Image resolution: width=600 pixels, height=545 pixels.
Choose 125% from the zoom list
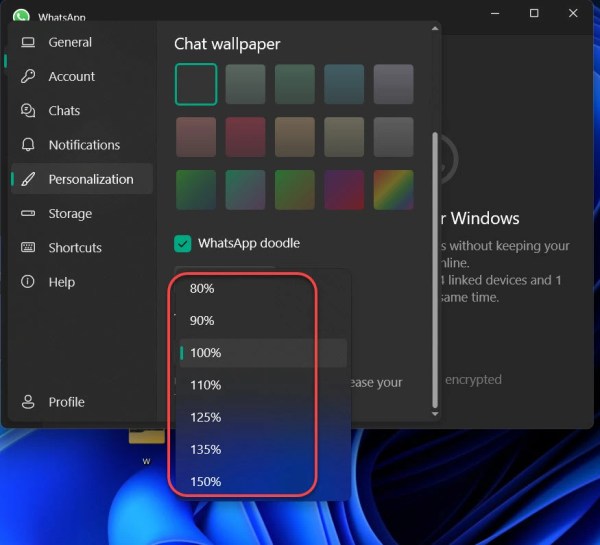(263, 417)
